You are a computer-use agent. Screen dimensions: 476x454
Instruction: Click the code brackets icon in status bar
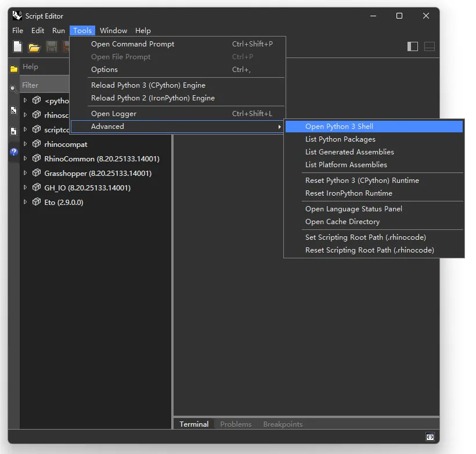(430, 437)
